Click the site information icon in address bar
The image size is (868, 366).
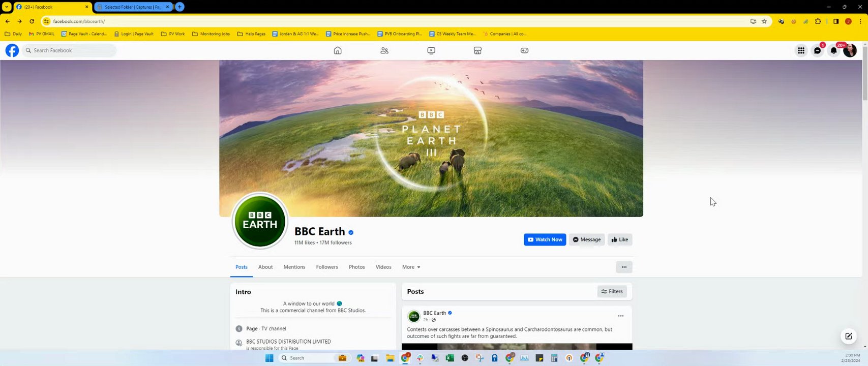[46, 21]
